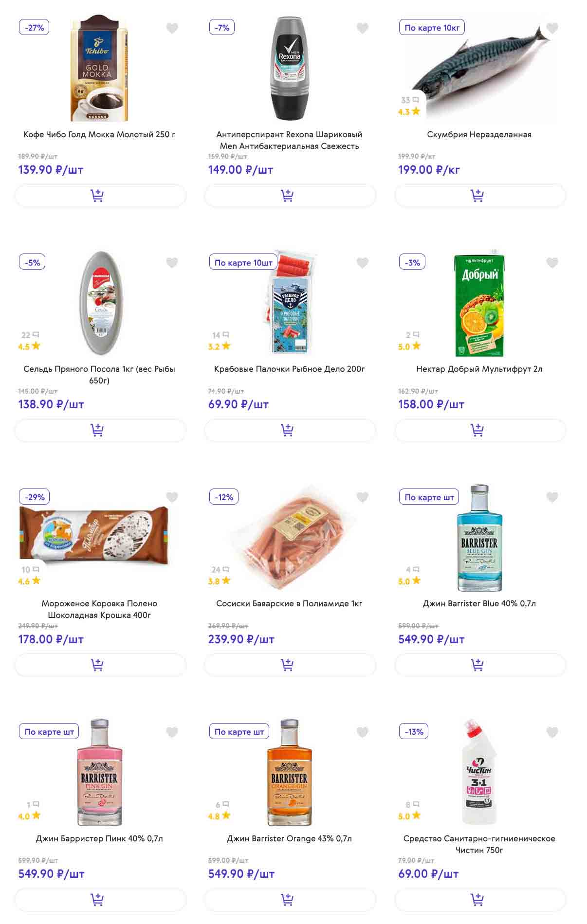Click the -29% discount badge on ice cream
Image resolution: width=587 pixels, height=924 pixels.
(x=35, y=497)
